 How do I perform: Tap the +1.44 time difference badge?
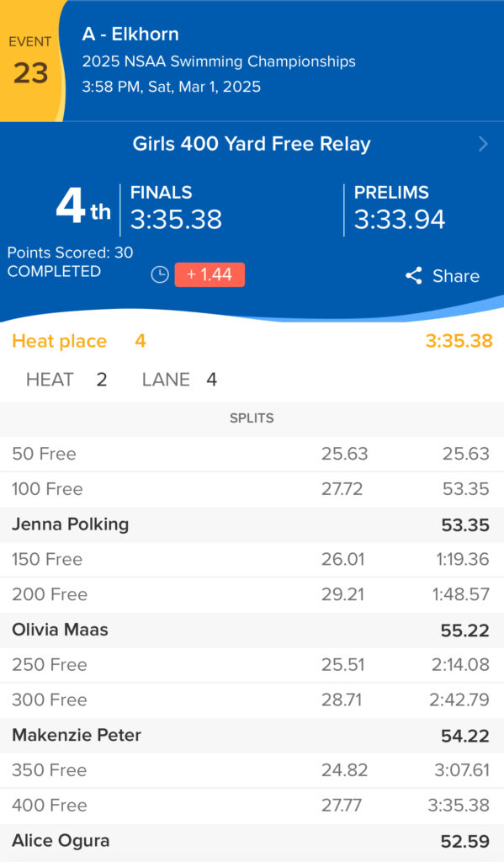tap(210, 275)
